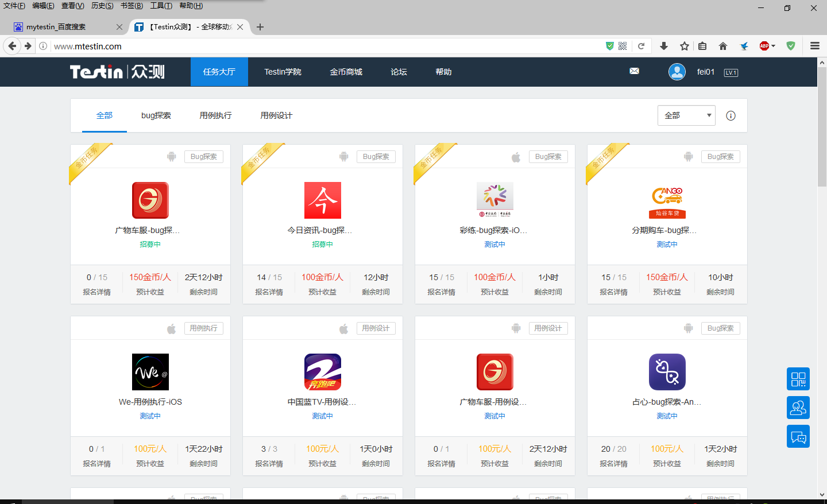Screen dimensions: 827x504
Task: Click the fei01 user avatar icon
Action: tap(677, 72)
